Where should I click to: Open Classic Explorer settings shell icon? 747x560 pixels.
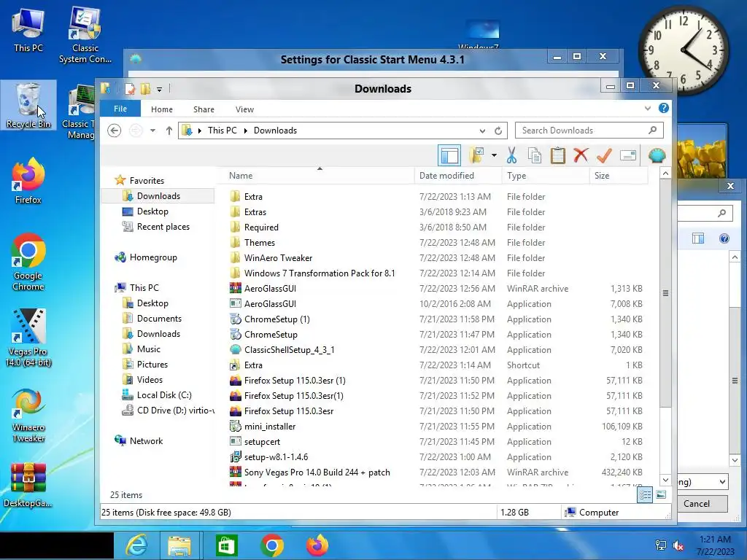click(657, 155)
